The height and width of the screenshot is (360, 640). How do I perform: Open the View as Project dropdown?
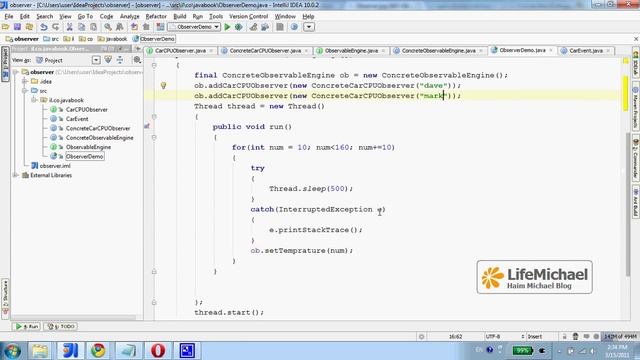[x=96, y=60]
